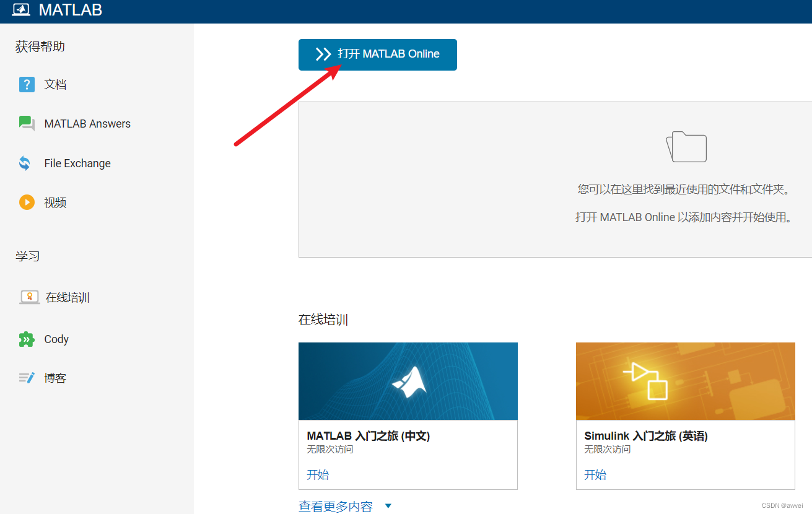Open the 文档 question mark icon
812x514 pixels.
tap(27, 84)
